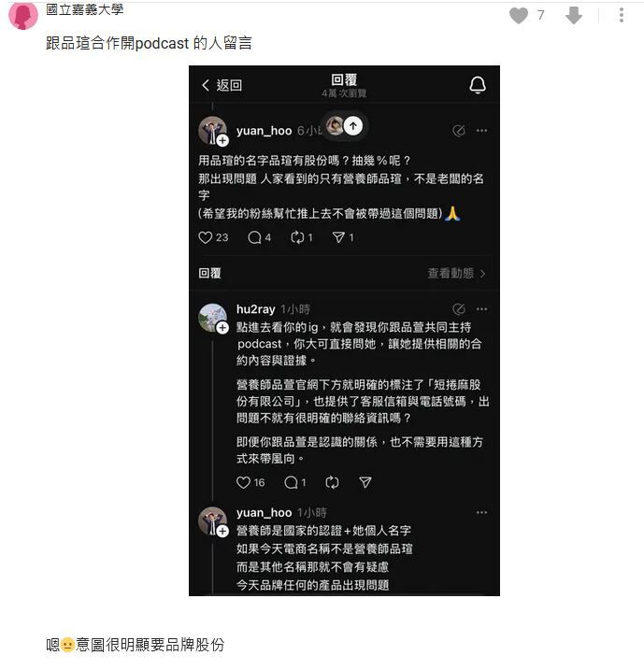This screenshot has width=644, height=670.
Task: Follow yuan_hoo via avatar plus badge
Action: 222,140
